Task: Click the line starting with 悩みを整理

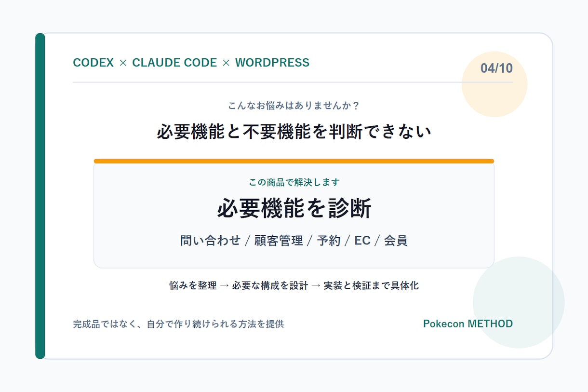Action: click(294, 285)
